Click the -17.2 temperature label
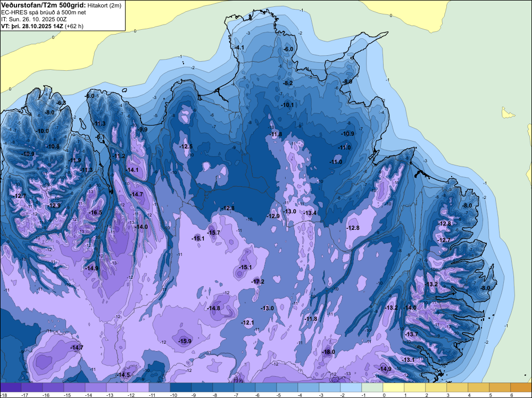 (x=258, y=281)
